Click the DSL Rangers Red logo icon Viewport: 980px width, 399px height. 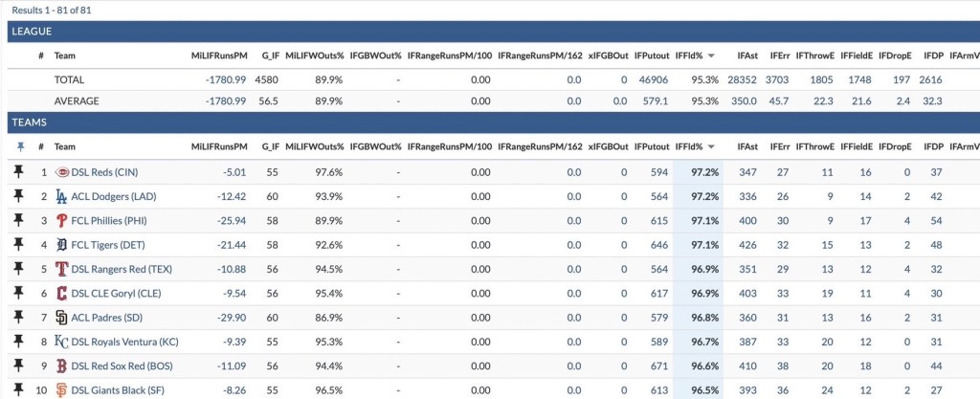[62, 269]
